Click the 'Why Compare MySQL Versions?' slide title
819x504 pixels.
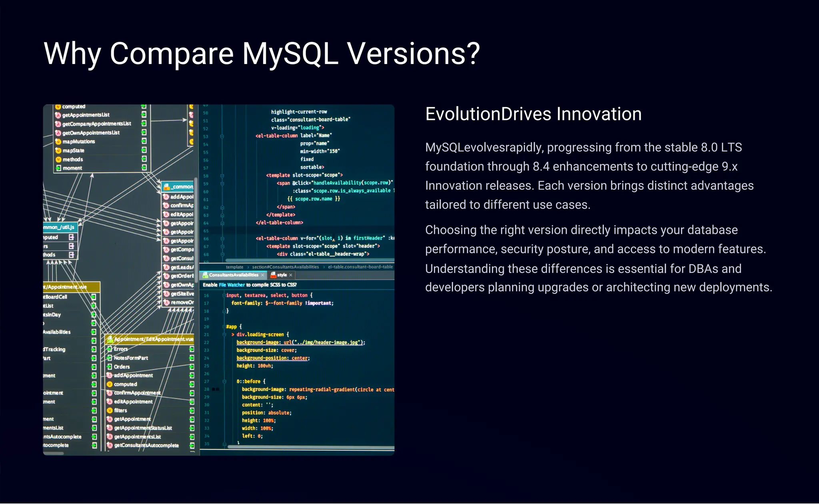(262, 54)
